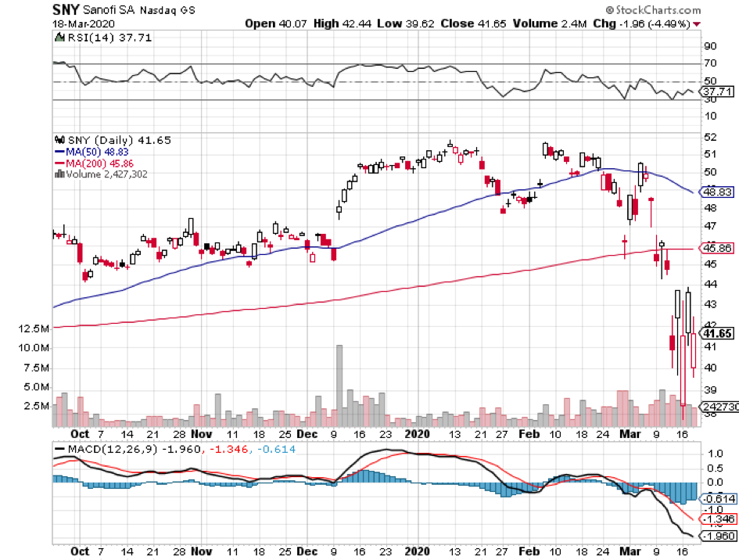Click the SNY (Daily) 41.65 legend
The width and height of the screenshot is (739, 560).
(x=119, y=140)
